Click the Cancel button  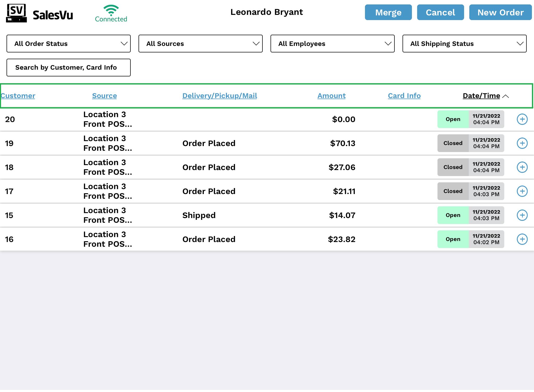coord(440,12)
